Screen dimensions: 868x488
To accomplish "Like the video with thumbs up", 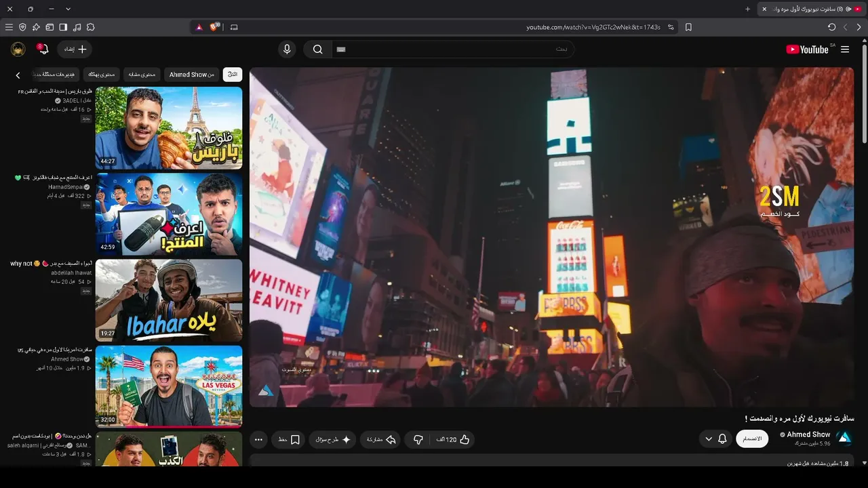I will (x=454, y=440).
